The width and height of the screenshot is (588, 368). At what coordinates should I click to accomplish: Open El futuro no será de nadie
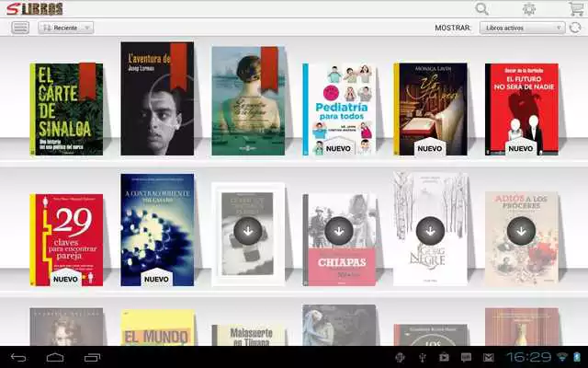[521, 109]
